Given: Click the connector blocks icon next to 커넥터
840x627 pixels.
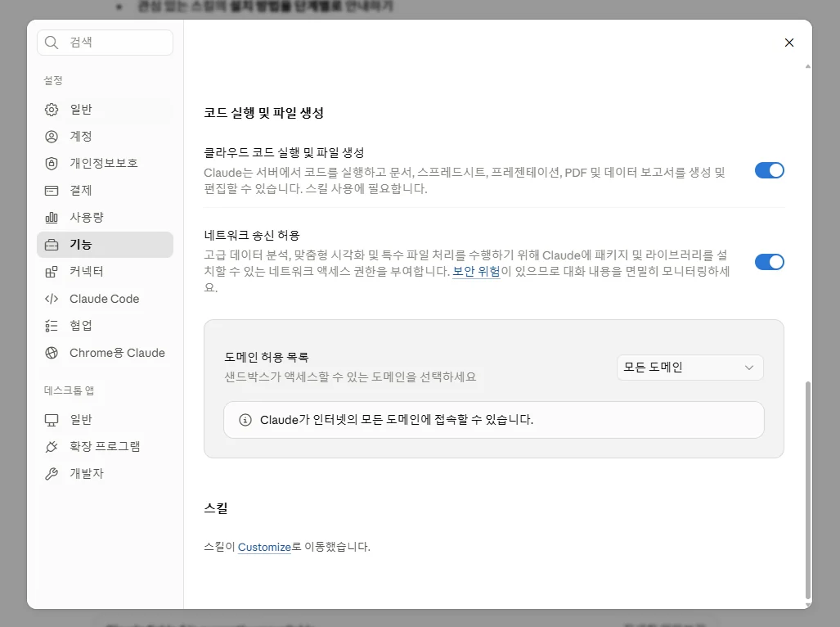Looking at the screenshot, I should point(52,272).
